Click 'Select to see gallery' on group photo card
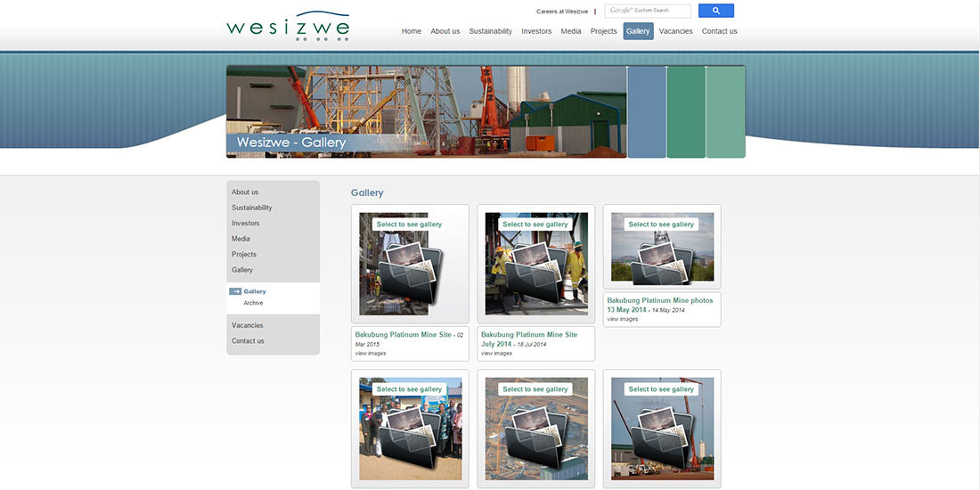The image size is (980, 490). tap(410, 389)
